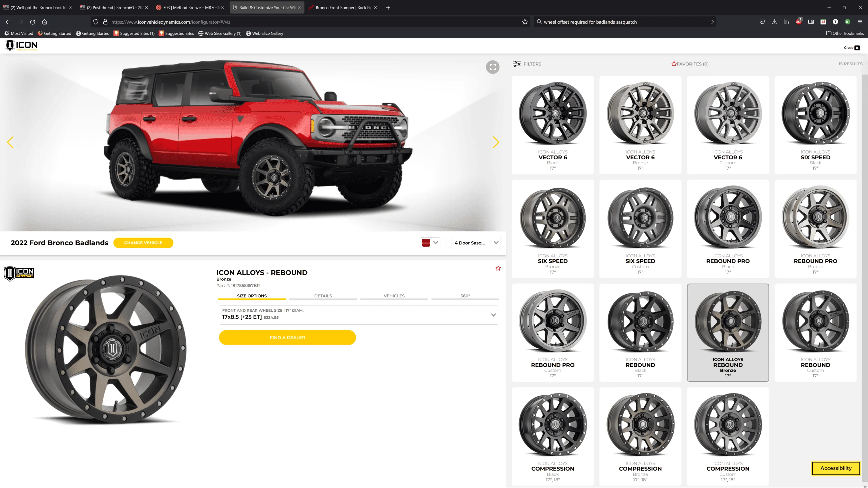Submit search with arrow in search bar
This screenshot has height=488, width=868.
(711, 22)
